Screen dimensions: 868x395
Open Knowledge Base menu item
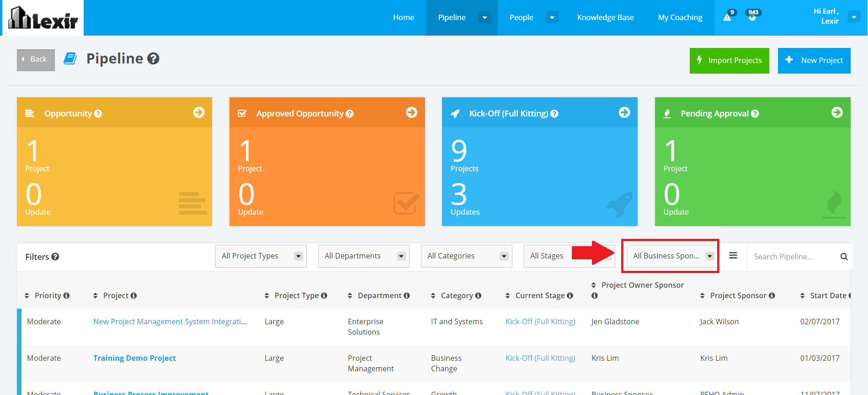pyautogui.click(x=606, y=17)
